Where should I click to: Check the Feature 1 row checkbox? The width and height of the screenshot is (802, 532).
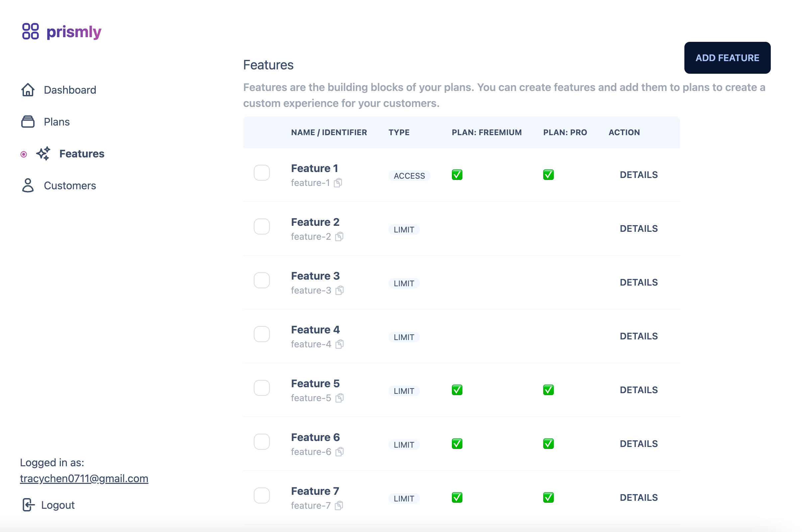[262, 173]
